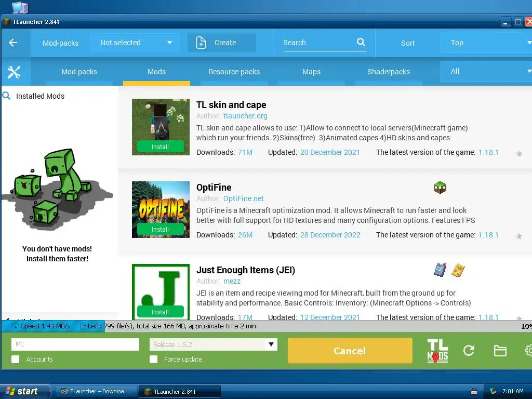The width and height of the screenshot is (532, 399).
Task: Open the mezz author link
Action: [x=232, y=281]
